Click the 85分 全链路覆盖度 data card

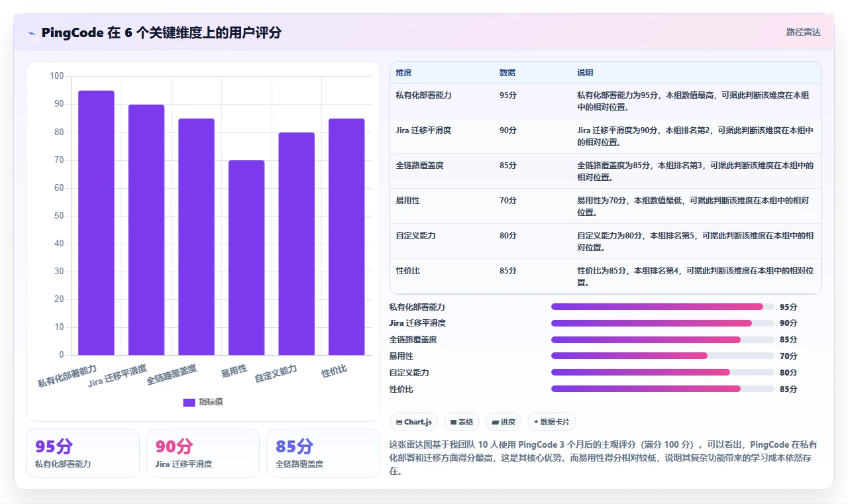323,453
